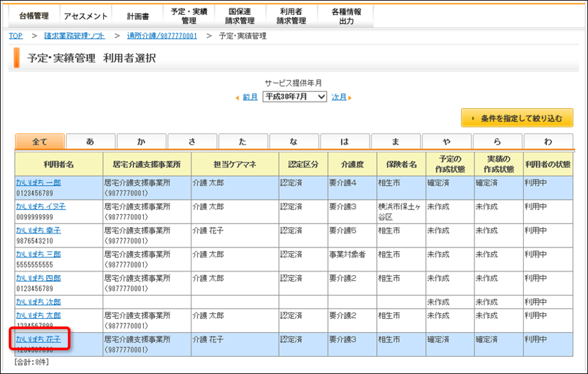This screenshot has height=374, width=588.
Task: Open the 平成30年7月 month dropdown
Action: pos(295,97)
